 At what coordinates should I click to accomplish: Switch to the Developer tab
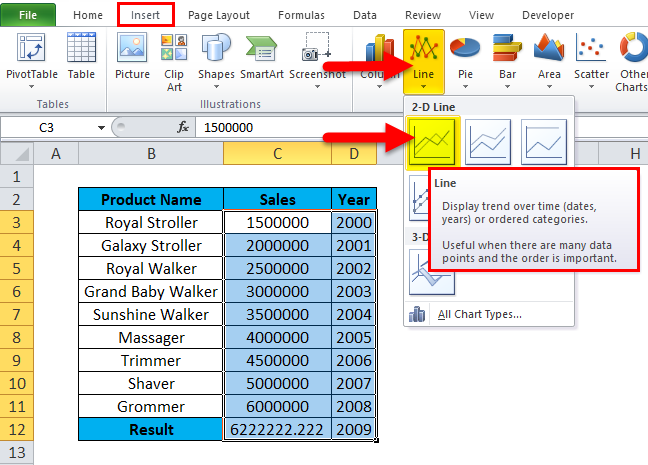pyautogui.click(x=548, y=15)
